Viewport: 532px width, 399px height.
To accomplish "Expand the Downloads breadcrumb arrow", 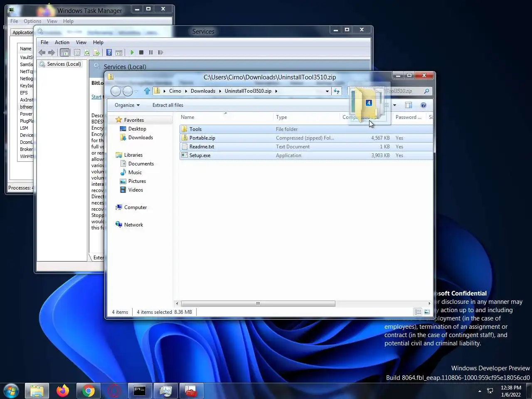I will point(220,91).
